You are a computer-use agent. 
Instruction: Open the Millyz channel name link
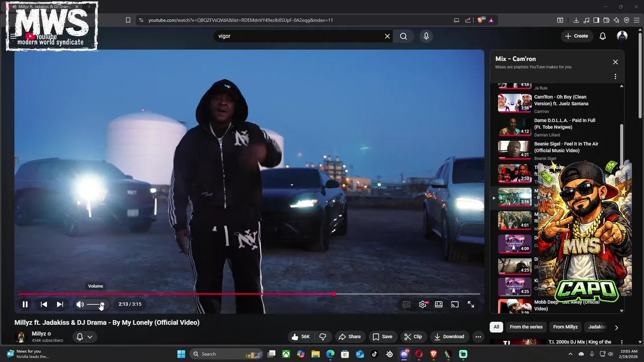click(39, 333)
